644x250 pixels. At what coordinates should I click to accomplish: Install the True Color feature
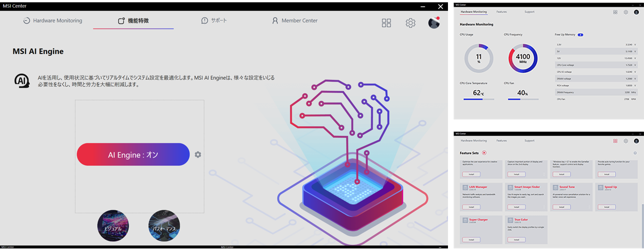(x=516, y=240)
